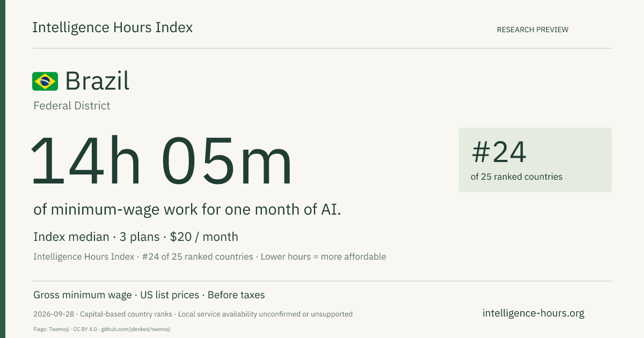This screenshot has height=338, width=644.
Task: Click the 2026-09-28 date stamp
Action: (54, 314)
